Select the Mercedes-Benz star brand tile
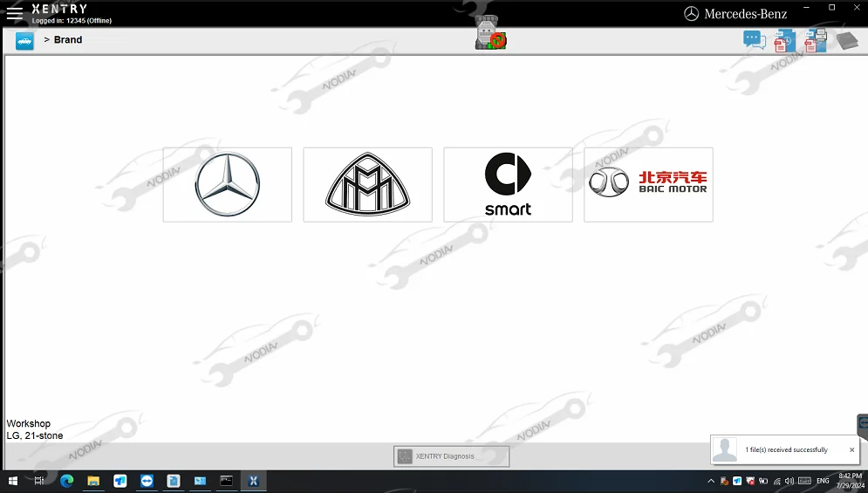 pos(227,184)
